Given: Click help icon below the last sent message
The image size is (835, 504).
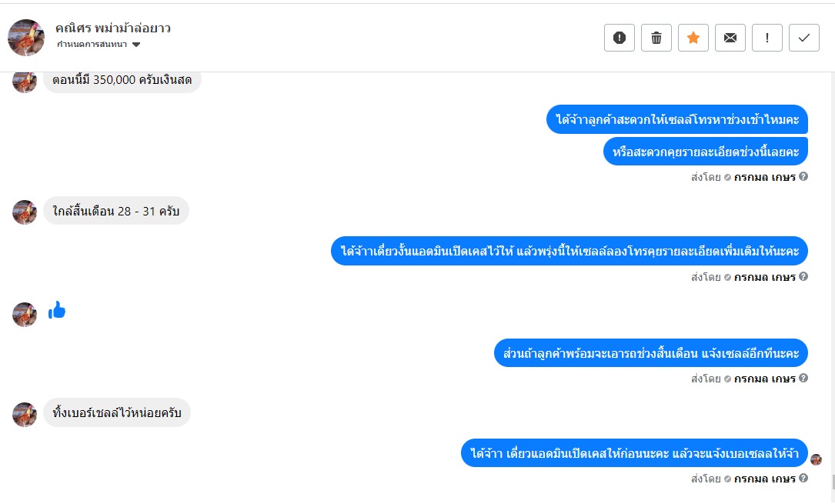Looking at the screenshot, I should pyautogui.click(x=803, y=479).
